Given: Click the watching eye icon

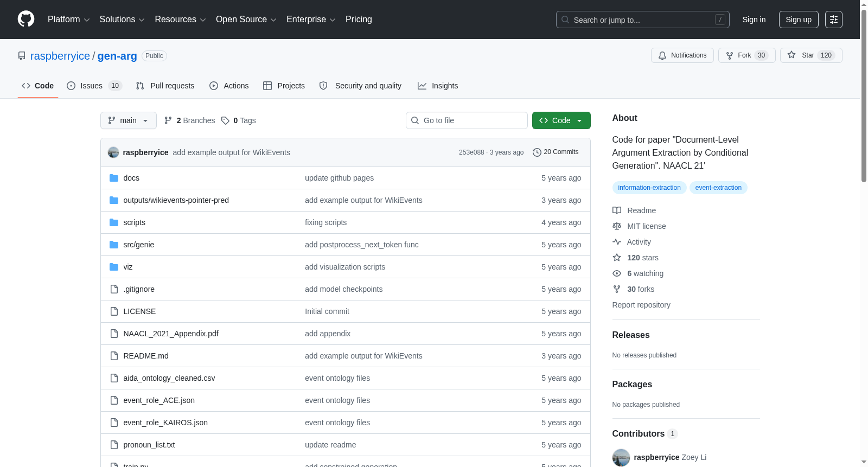Looking at the screenshot, I should click(617, 273).
